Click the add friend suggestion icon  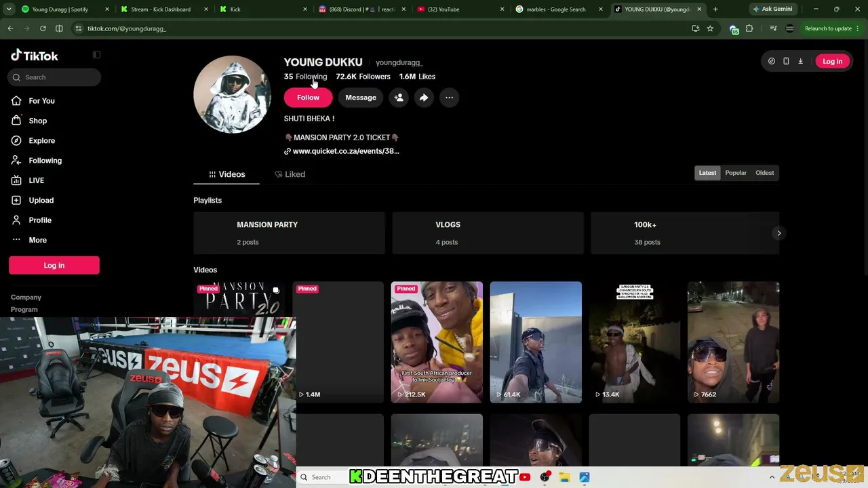399,98
